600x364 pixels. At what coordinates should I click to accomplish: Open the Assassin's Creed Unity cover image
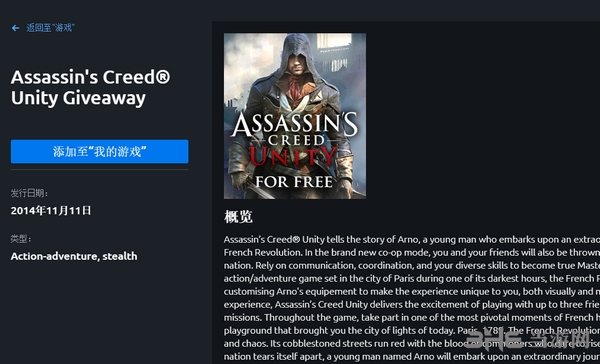tap(295, 116)
